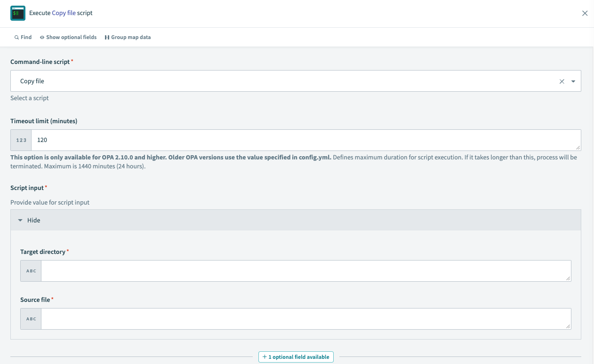
Task: Toggle Group map data
Action: point(128,37)
